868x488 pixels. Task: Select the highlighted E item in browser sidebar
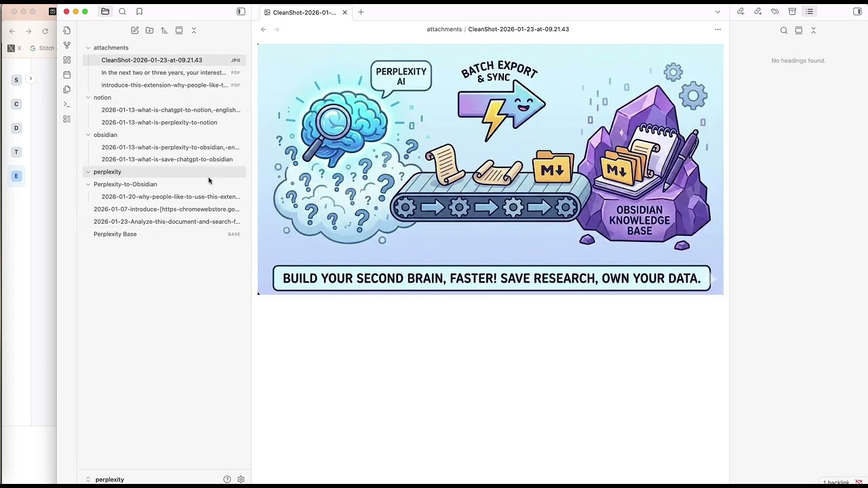[x=16, y=176]
